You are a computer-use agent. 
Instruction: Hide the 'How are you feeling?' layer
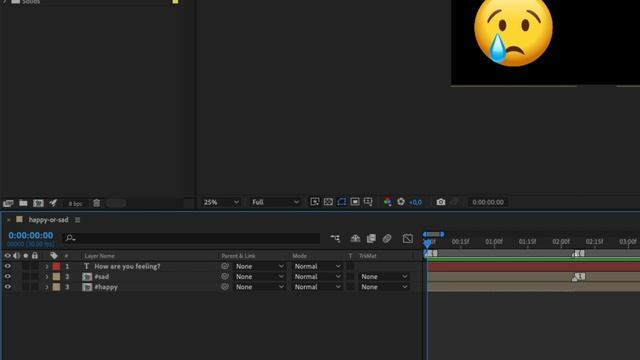pyautogui.click(x=7, y=266)
